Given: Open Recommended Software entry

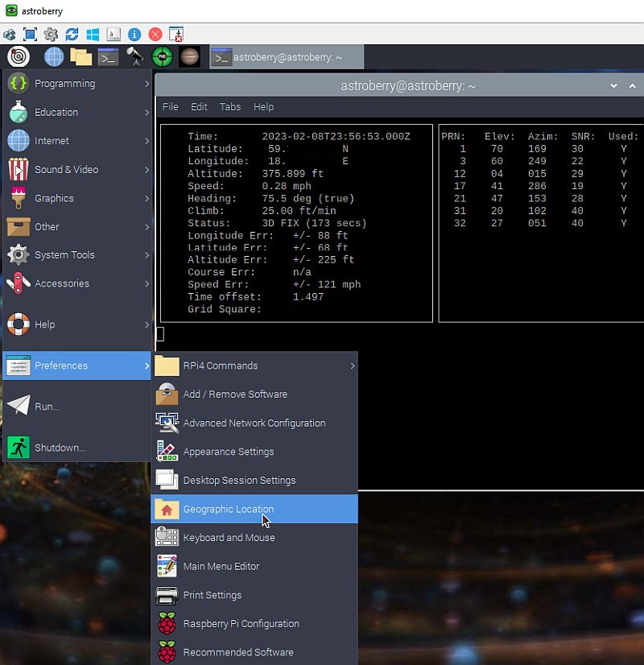Looking at the screenshot, I should point(254,652).
